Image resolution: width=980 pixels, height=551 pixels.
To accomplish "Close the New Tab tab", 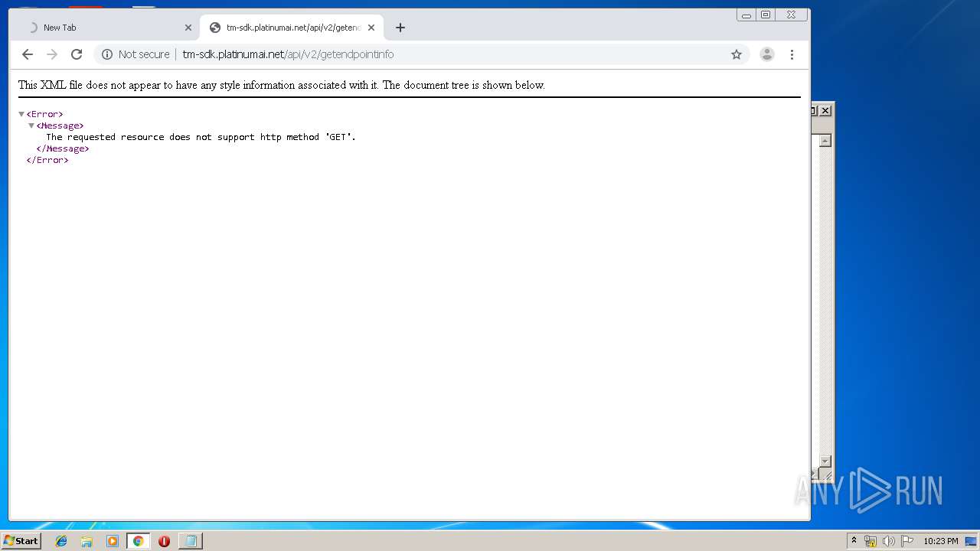I will (188, 28).
